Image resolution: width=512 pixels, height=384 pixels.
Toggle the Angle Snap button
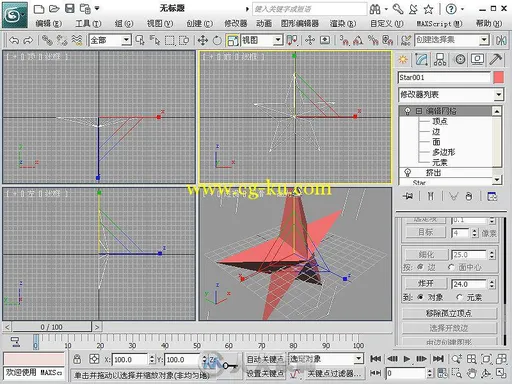coord(358,40)
